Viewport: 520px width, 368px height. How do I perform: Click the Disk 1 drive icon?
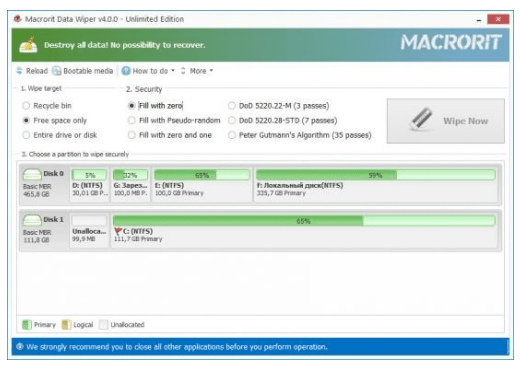32,220
